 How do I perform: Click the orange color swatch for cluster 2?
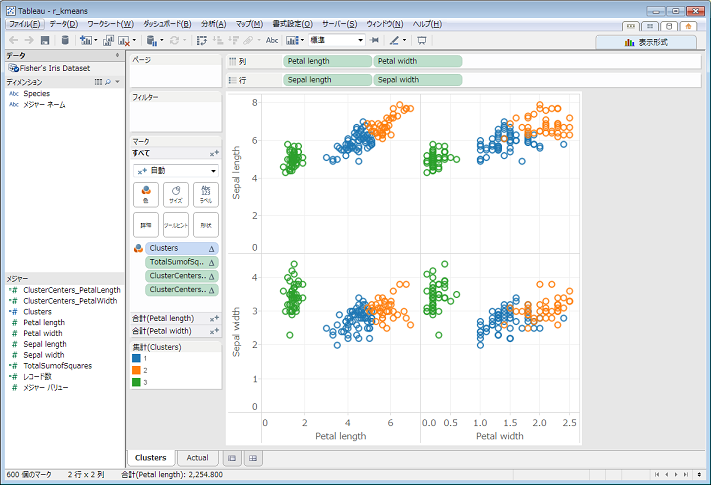pos(136,370)
